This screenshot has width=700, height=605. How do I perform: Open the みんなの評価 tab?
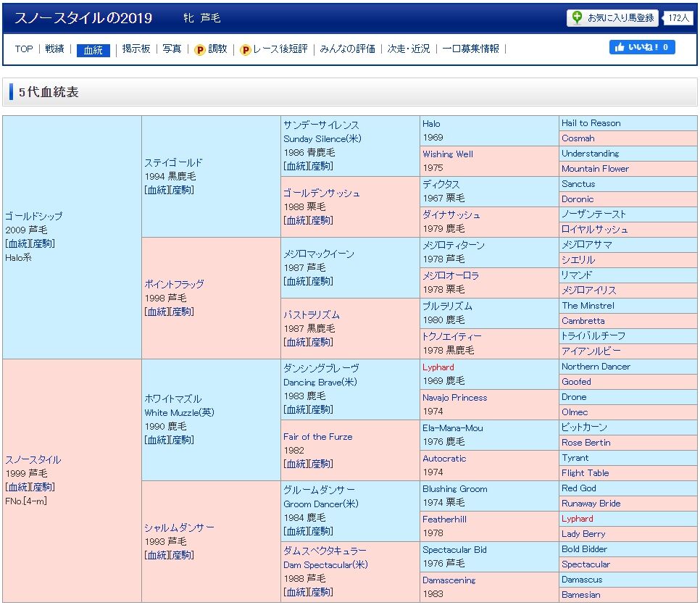[x=347, y=49]
